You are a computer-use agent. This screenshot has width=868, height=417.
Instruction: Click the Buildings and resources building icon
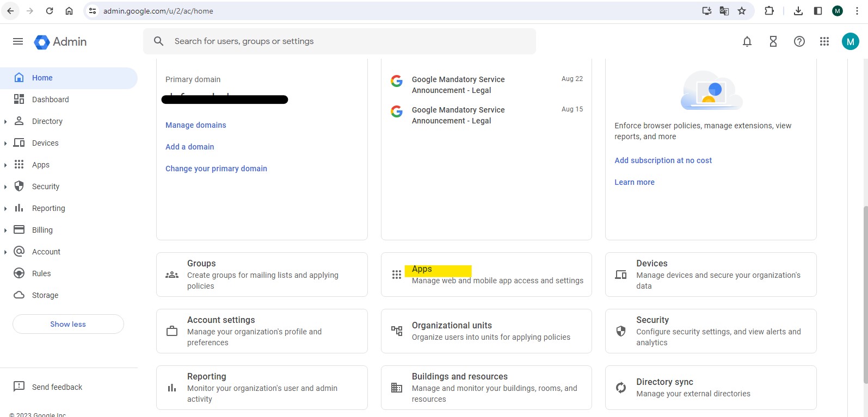coord(397,388)
